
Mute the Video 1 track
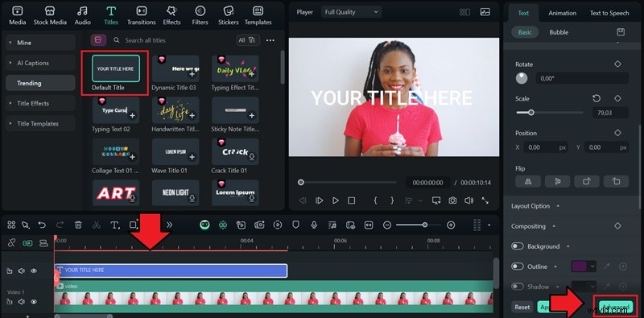[22, 302]
